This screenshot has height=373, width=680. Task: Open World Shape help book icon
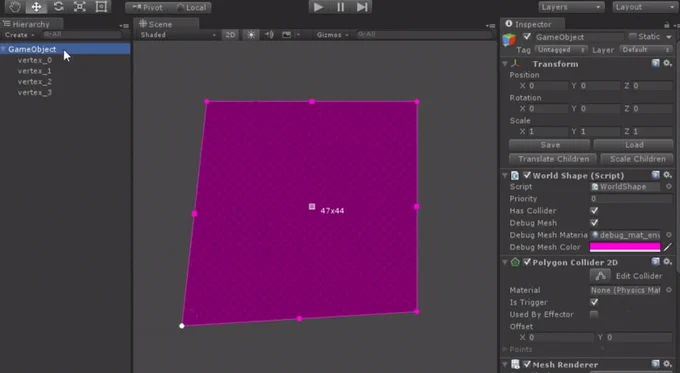click(x=655, y=175)
